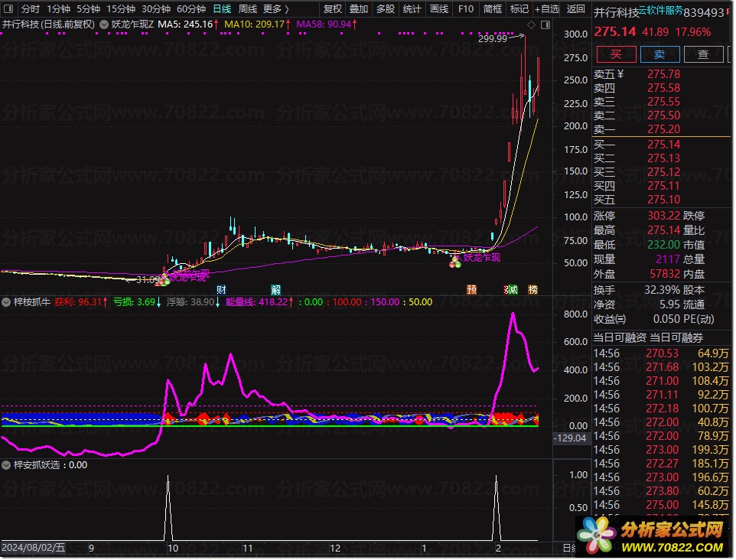Click the MA5: 245.16 indicator value
The height and width of the screenshot is (560, 736).
point(187,24)
